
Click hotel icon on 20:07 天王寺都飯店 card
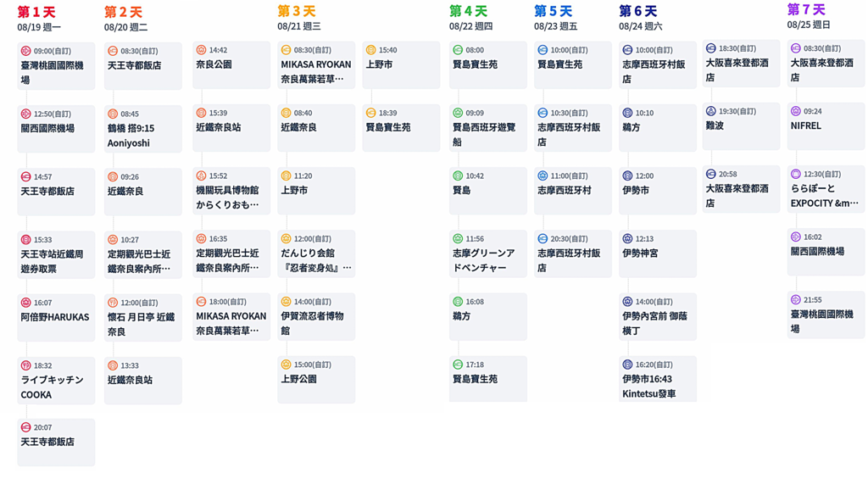[x=26, y=428]
